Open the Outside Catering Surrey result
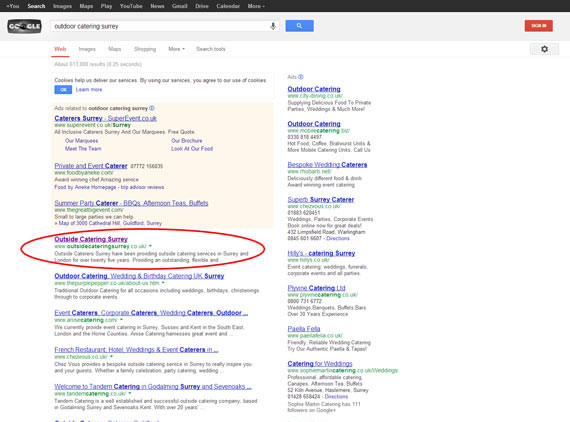The image size is (570, 422). (91, 239)
